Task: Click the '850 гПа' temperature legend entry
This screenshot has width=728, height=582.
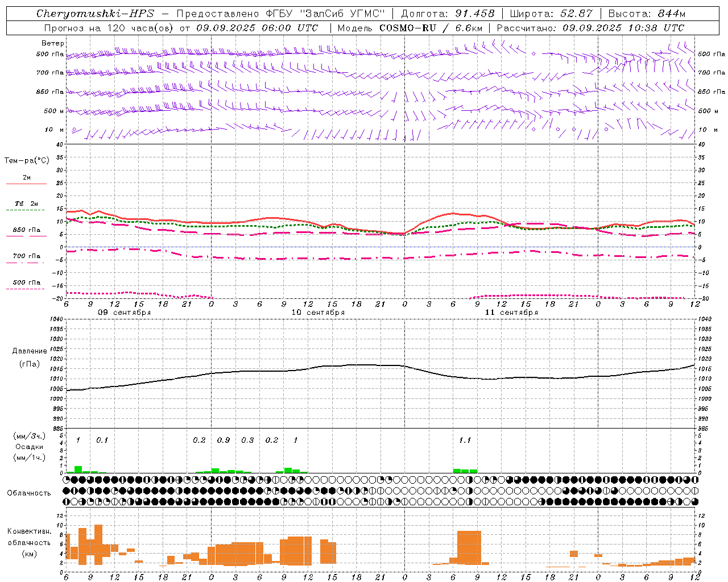Action: click(27, 230)
